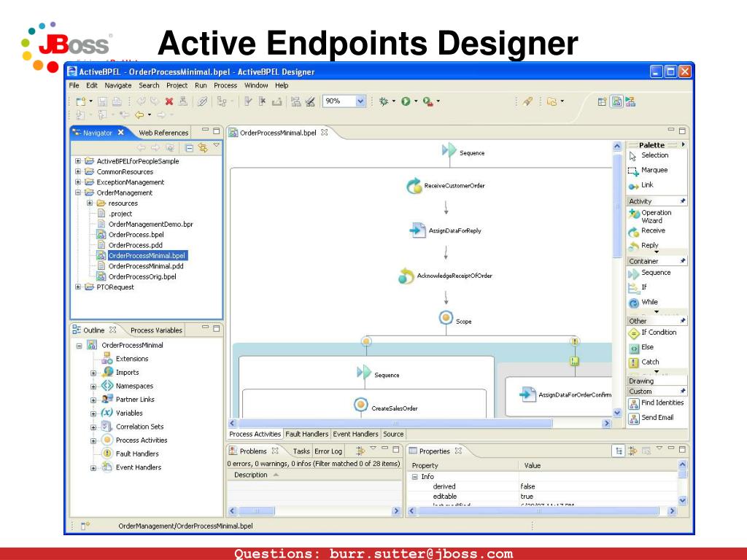Image resolution: width=747 pixels, height=560 pixels.
Task: Expand Partner Links in the Outline
Action: click(x=93, y=400)
